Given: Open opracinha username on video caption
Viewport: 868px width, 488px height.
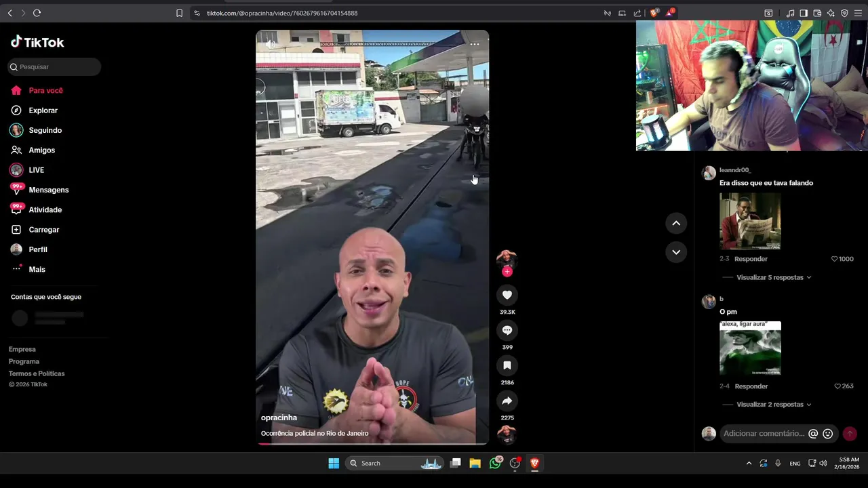Looking at the screenshot, I should click(279, 418).
